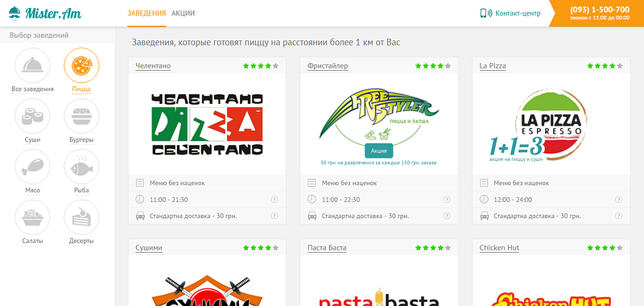
Task: Pick the Рыба fish category icon
Action: click(x=81, y=167)
